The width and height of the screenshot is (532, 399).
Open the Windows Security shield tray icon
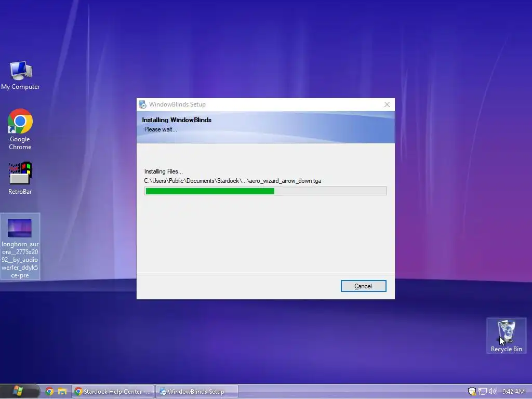[472, 392]
